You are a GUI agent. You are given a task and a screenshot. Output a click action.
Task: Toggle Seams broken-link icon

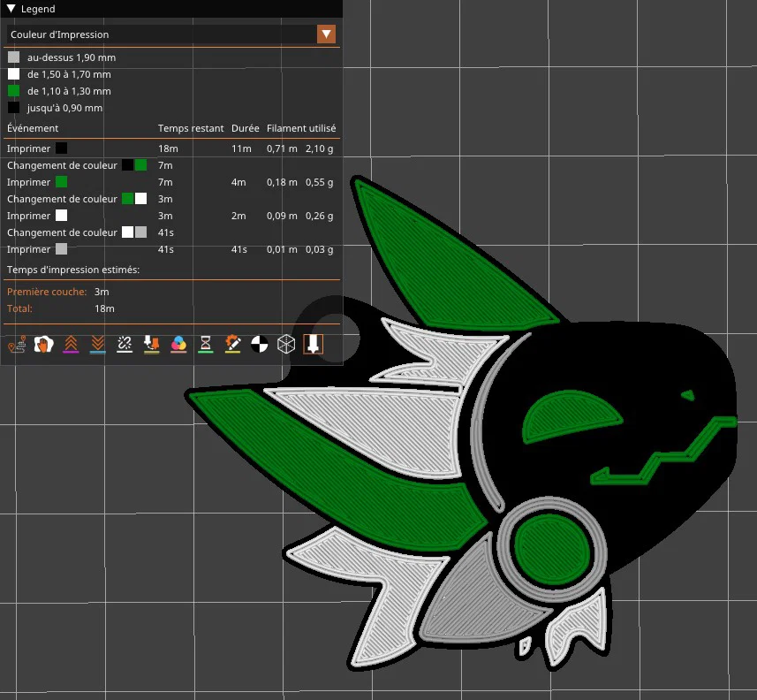pyautogui.click(x=125, y=345)
